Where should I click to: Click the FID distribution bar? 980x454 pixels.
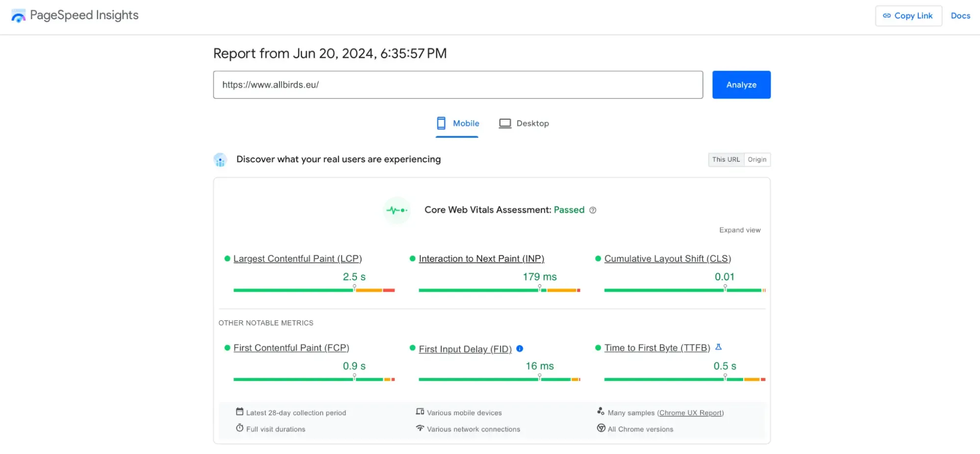coord(500,379)
